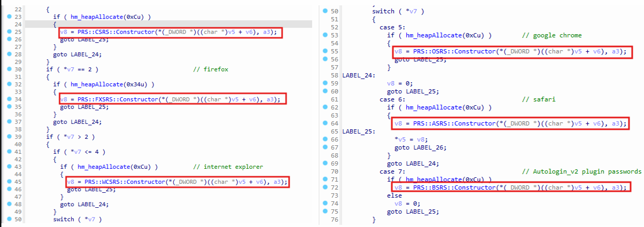Viewport: 644px width, 227px height.
Task: Click 'goto LABEL_24;' on line 28
Action: [x=77, y=54]
